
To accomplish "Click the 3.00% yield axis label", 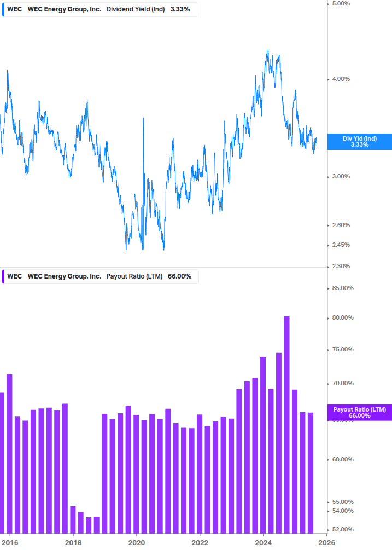I will (341, 176).
